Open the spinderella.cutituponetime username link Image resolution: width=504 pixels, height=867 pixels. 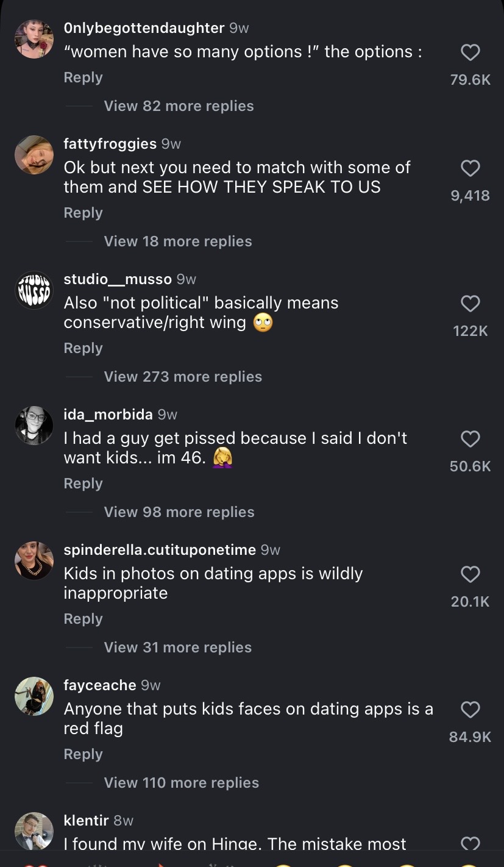[x=160, y=550]
